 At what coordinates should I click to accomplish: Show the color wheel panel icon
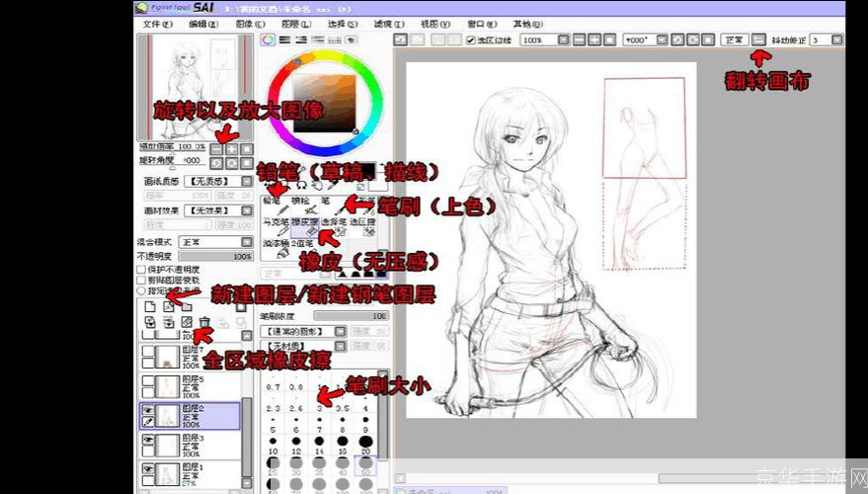click(x=268, y=40)
